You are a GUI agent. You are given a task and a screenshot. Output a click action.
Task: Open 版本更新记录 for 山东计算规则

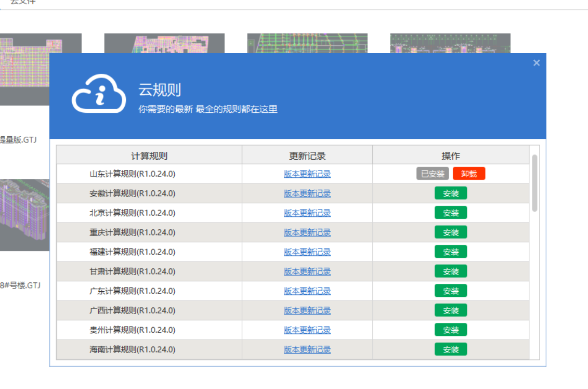point(307,174)
